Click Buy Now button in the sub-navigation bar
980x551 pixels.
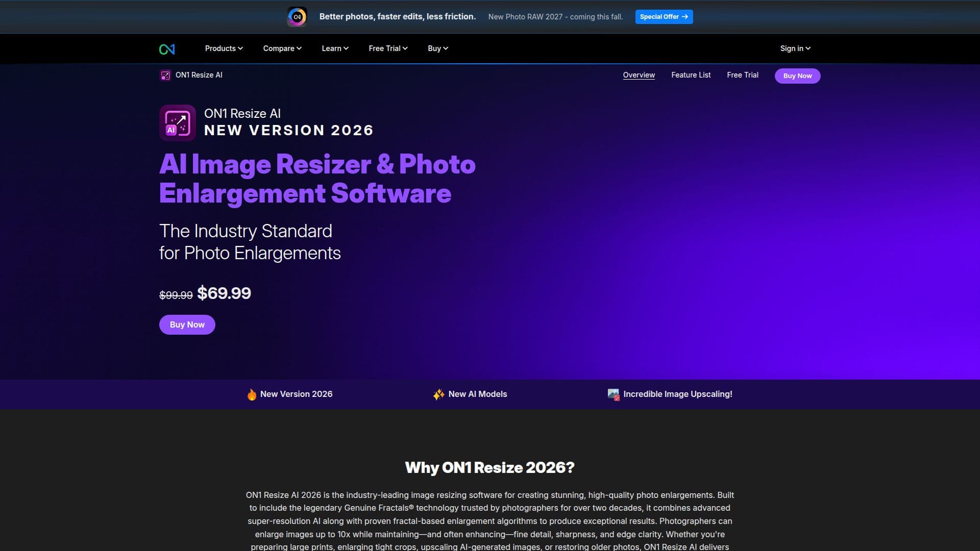[x=797, y=76]
